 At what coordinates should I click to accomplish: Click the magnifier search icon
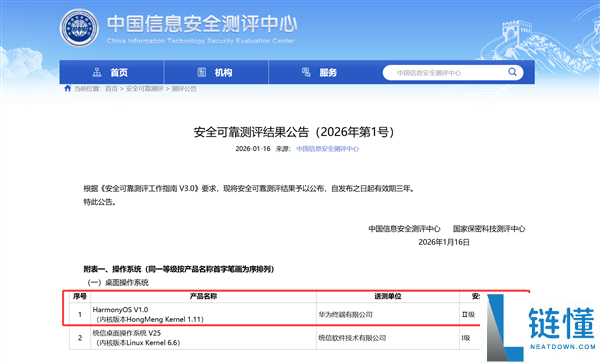click(x=512, y=72)
